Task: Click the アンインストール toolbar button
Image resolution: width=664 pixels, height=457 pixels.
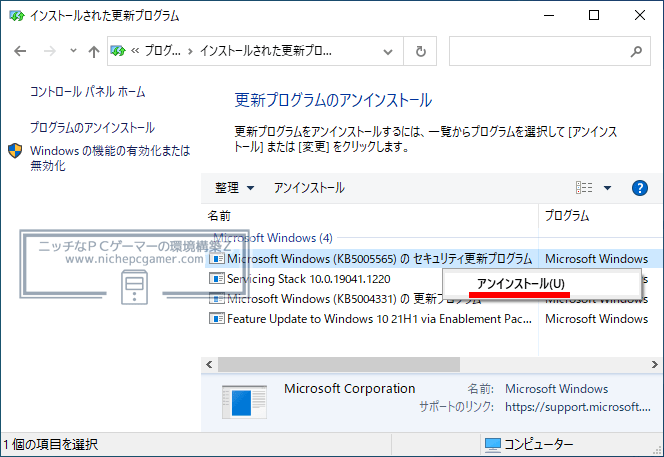Action: coord(309,188)
